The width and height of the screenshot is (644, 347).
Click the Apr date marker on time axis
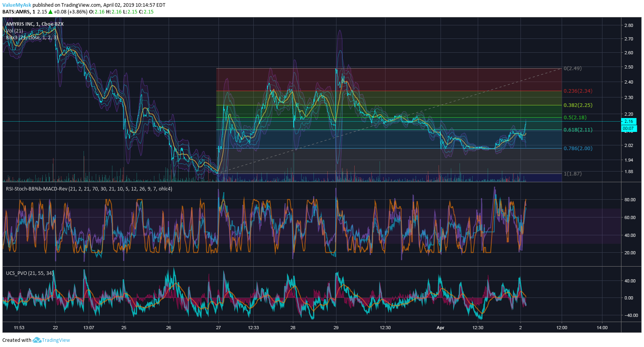point(441,328)
